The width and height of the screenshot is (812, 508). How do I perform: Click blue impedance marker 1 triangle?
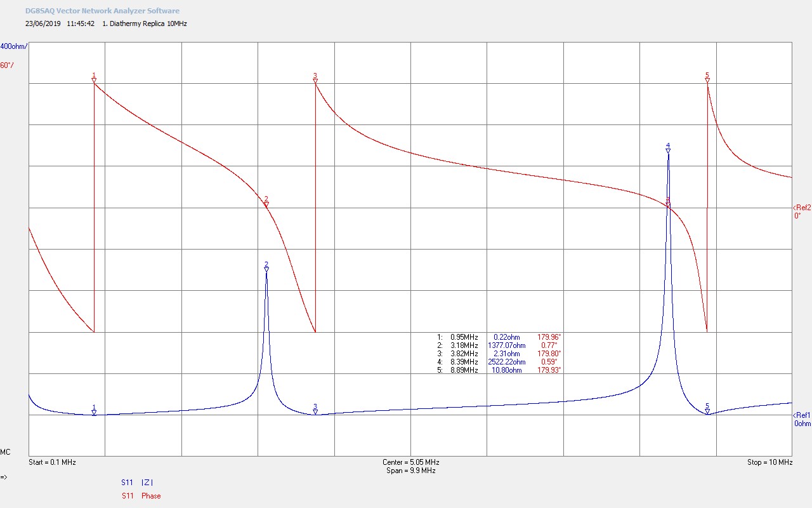pyautogui.click(x=94, y=413)
